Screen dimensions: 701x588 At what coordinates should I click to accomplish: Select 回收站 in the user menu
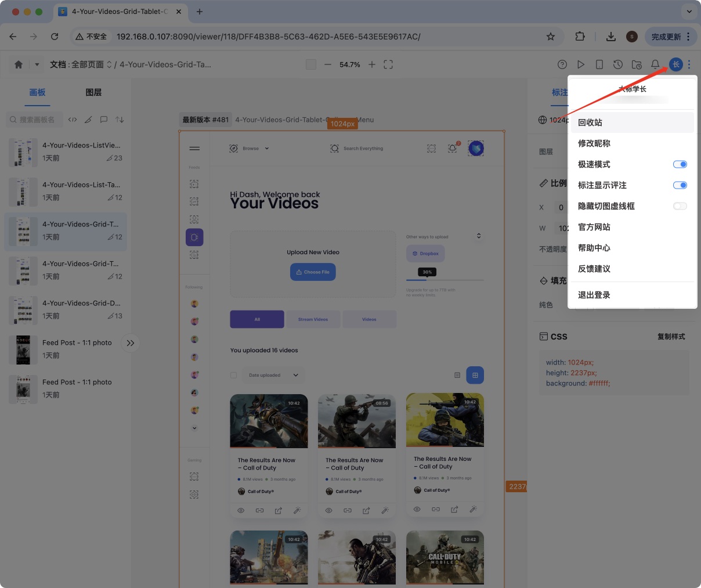(x=590, y=122)
